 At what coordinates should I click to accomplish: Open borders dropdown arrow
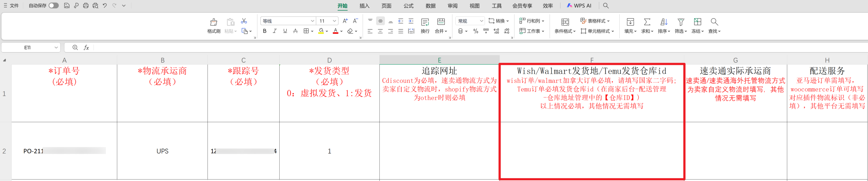tap(312, 31)
